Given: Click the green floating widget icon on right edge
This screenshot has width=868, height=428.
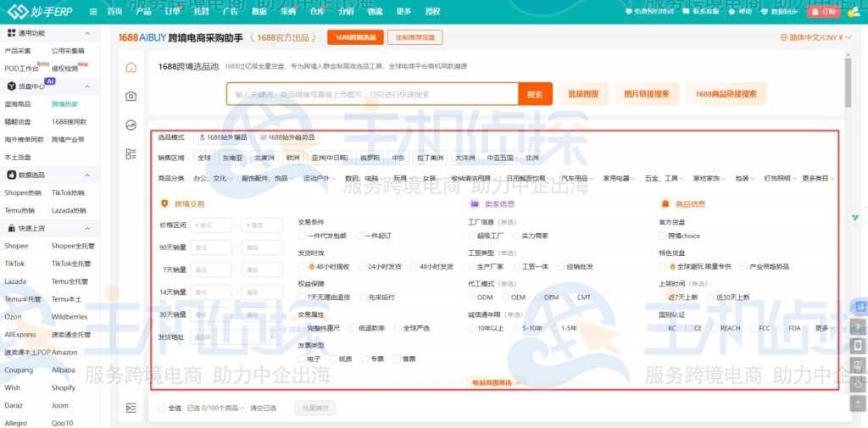Looking at the screenshot, I should 854,218.
